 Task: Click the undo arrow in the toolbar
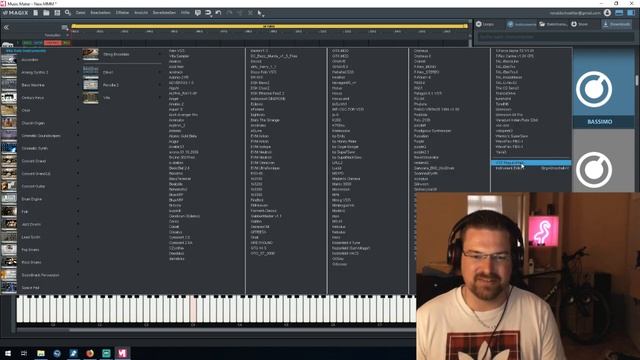[219, 13]
